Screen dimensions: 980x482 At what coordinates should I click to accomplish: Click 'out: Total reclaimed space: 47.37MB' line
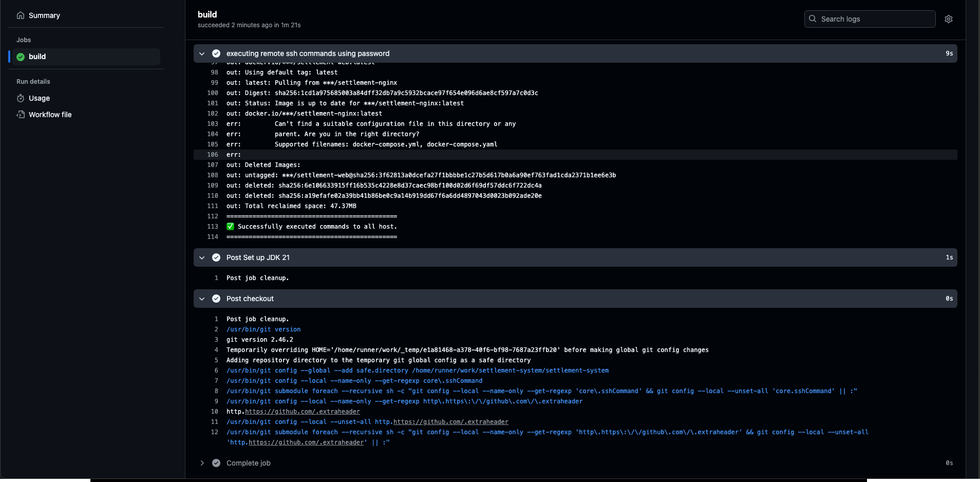(291, 206)
